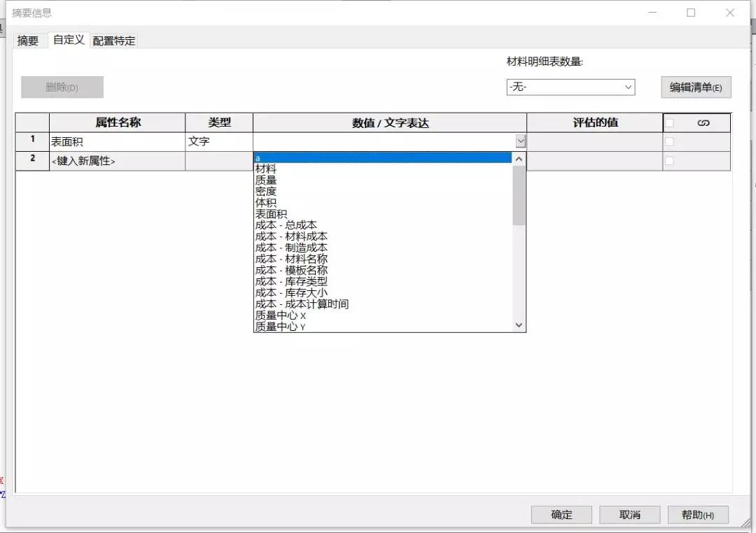The height and width of the screenshot is (533, 756).
Task: Check the link checkbox for row 2
Action: (670, 161)
